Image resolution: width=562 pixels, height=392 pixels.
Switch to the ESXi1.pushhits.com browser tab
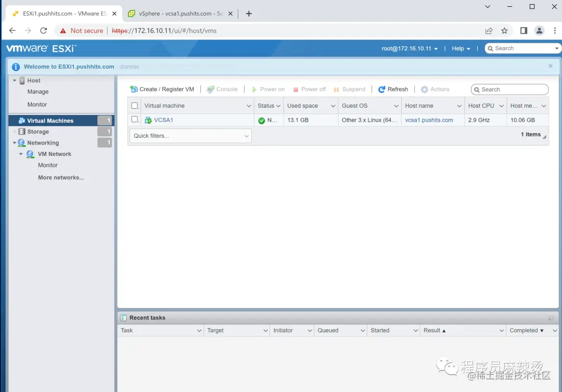(x=65, y=14)
